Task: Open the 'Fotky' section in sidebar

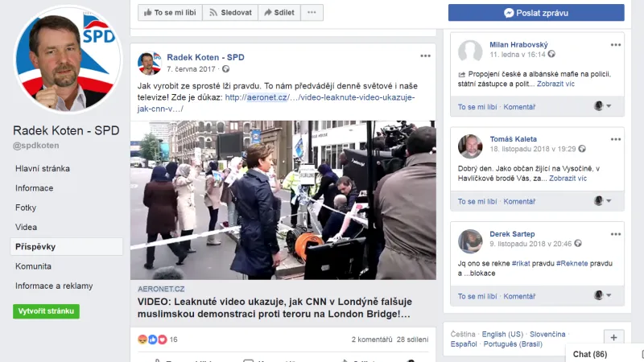Action: (26, 208)
